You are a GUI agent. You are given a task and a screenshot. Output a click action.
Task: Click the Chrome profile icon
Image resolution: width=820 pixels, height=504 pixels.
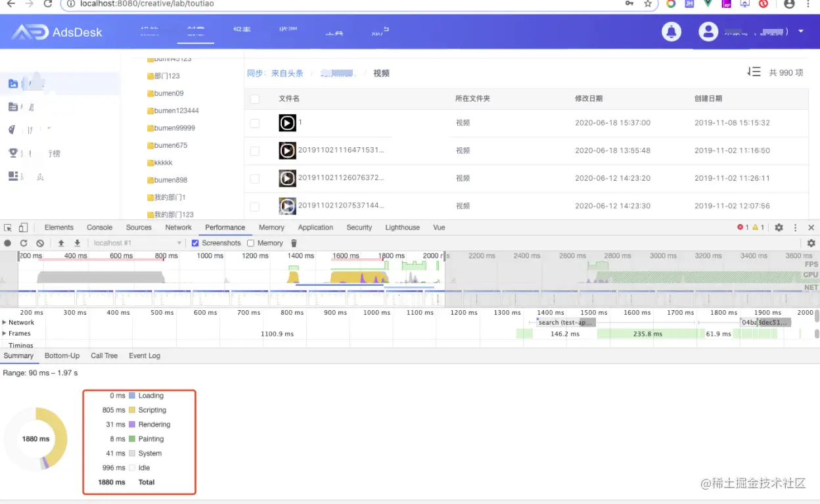[x=789, y=4]
